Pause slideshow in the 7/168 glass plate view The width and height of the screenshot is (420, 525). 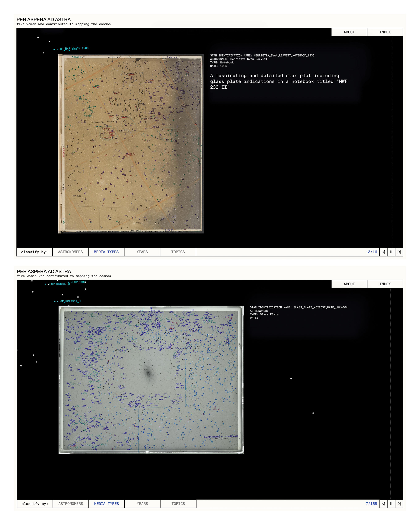(391, 504)
